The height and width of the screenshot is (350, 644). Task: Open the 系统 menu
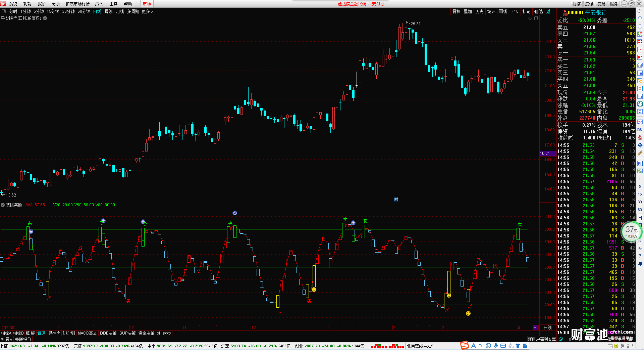pyautogui.click(x=13, y=4)
